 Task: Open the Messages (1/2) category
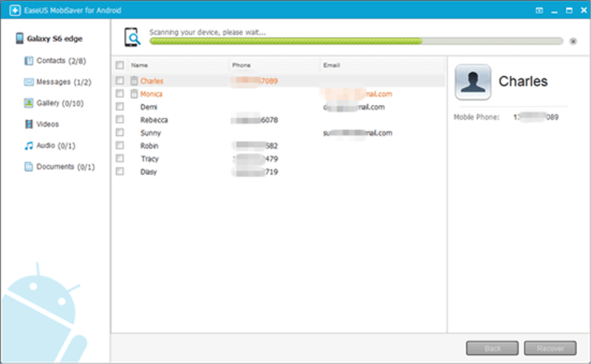[x=64, y=82]
